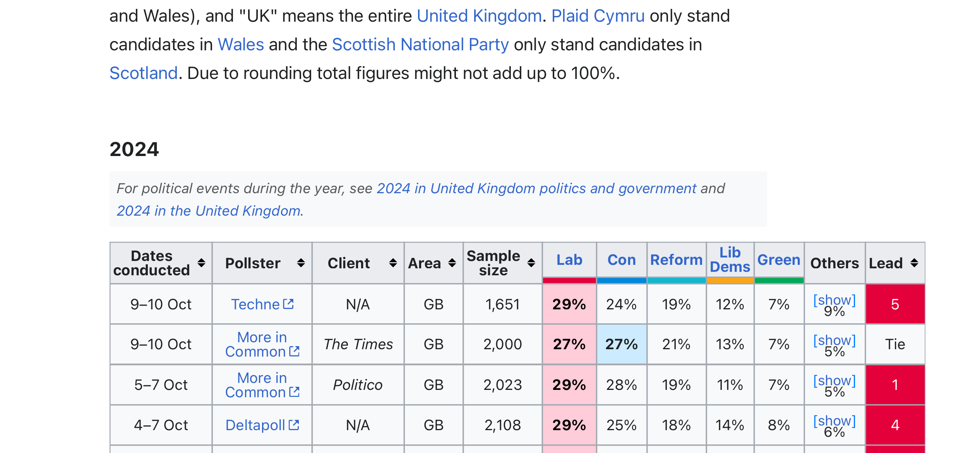980x453 pixels.
Task: Open Plaid Cymru article link
Action: coord(598,16)
